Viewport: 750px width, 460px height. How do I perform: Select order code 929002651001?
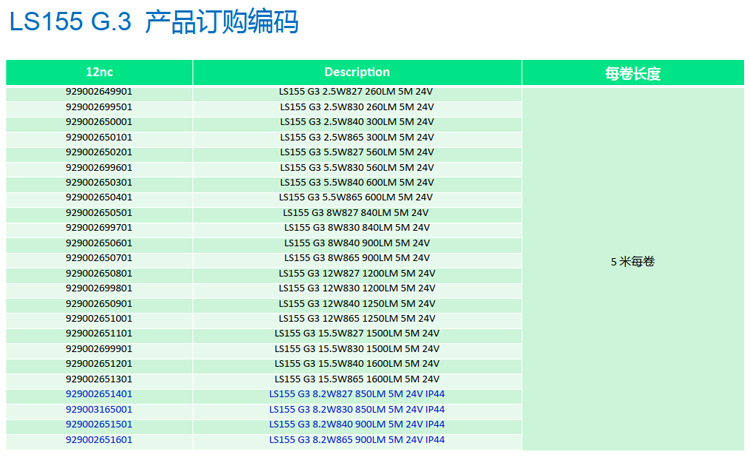coord(99,318)
